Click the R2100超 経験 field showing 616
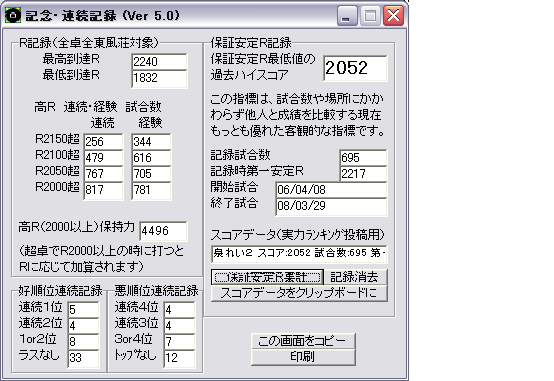Image resolution: width=554 pixels, height=381 pixels. [x=151, y=158]
